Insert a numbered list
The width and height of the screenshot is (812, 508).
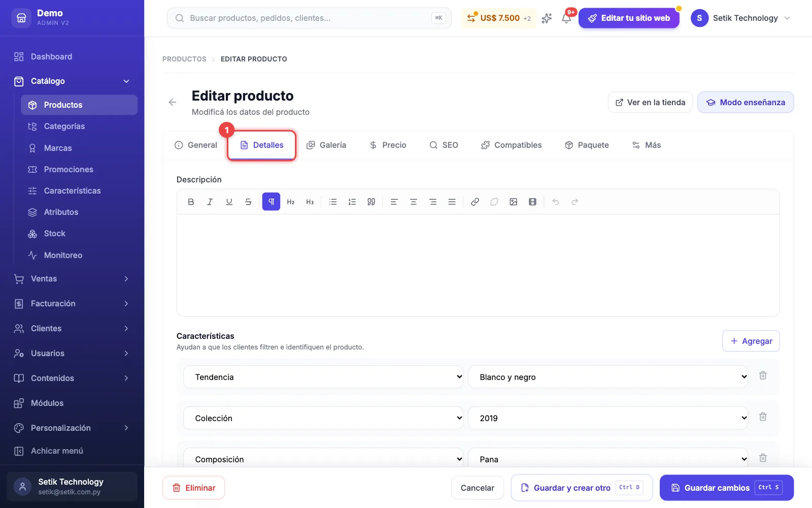tap(352, 202)
